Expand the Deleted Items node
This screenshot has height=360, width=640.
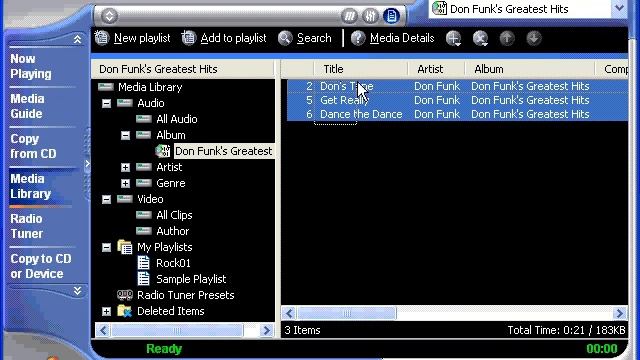point(107,311)
